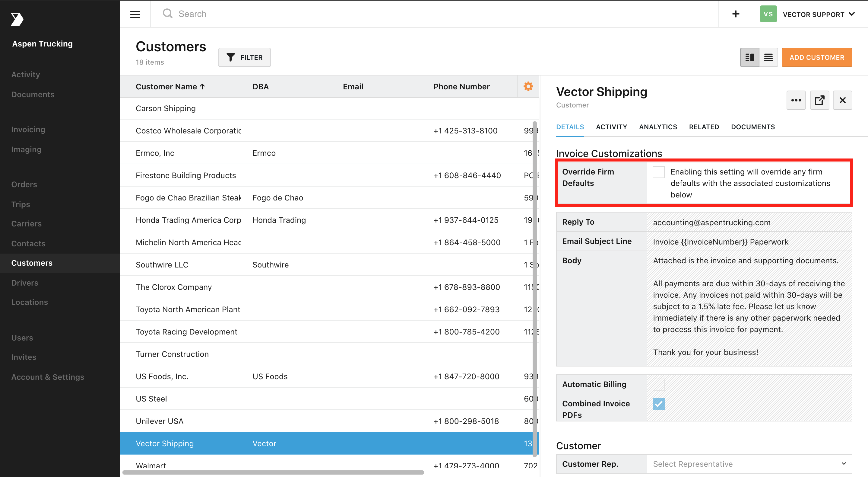The image size is (868, 477).
Task: Select Fogo de Chao Brazilian Steak row
Action: pyautogui.click(x=330, y=198)
